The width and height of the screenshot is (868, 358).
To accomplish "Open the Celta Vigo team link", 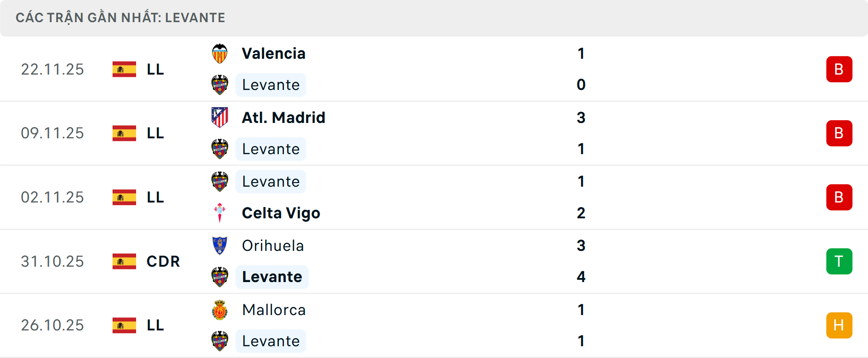I will pos(281,213).
